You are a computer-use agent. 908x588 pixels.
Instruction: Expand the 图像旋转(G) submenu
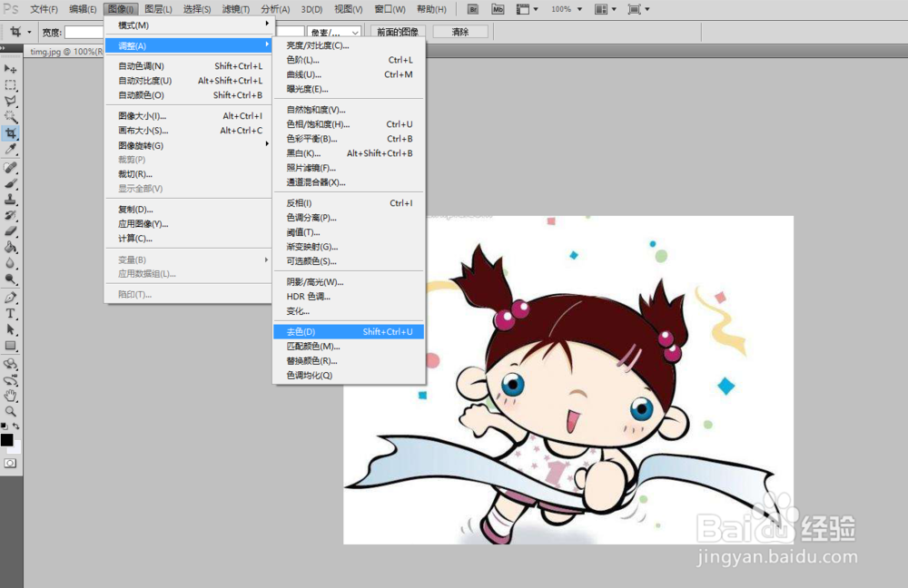tap(189, 145)
